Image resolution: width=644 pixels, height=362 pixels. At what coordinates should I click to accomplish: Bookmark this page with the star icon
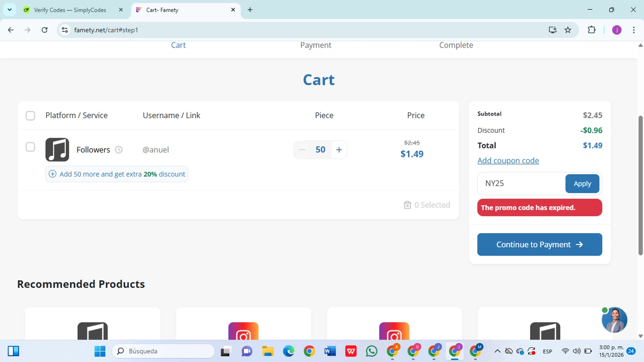pyautogui.click(x=568, y=30)
